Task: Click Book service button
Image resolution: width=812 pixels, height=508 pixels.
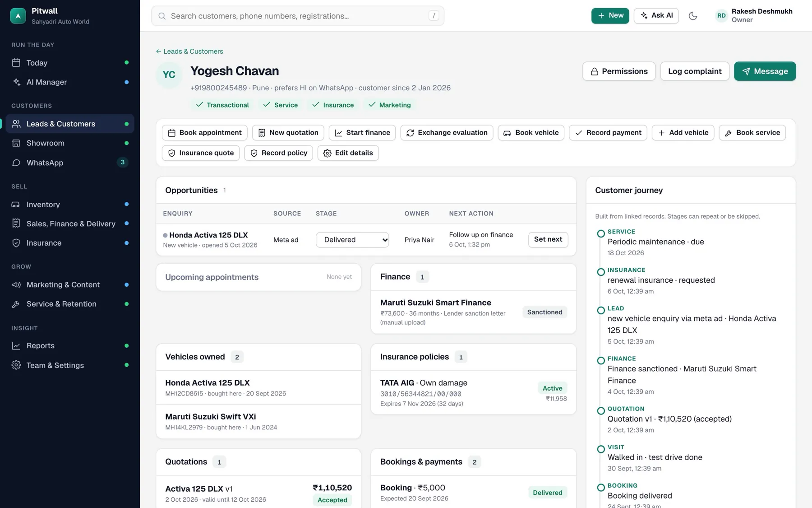Action: pos(752,133)
